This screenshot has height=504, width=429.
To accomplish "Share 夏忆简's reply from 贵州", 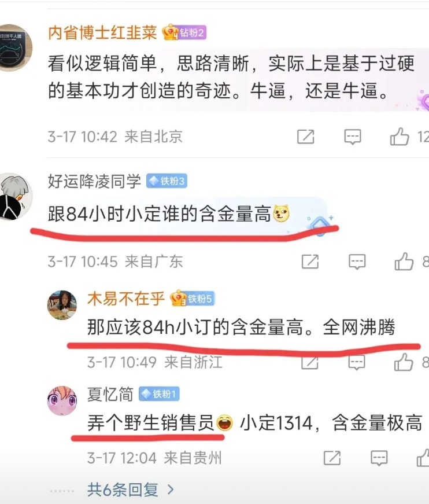I will (332, 458).
